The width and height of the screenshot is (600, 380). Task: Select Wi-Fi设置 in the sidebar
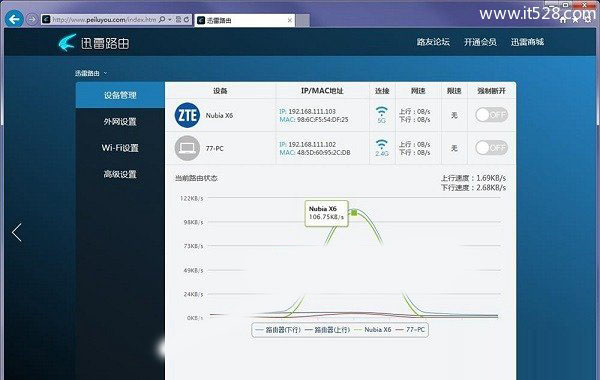[x=120, y=148]
